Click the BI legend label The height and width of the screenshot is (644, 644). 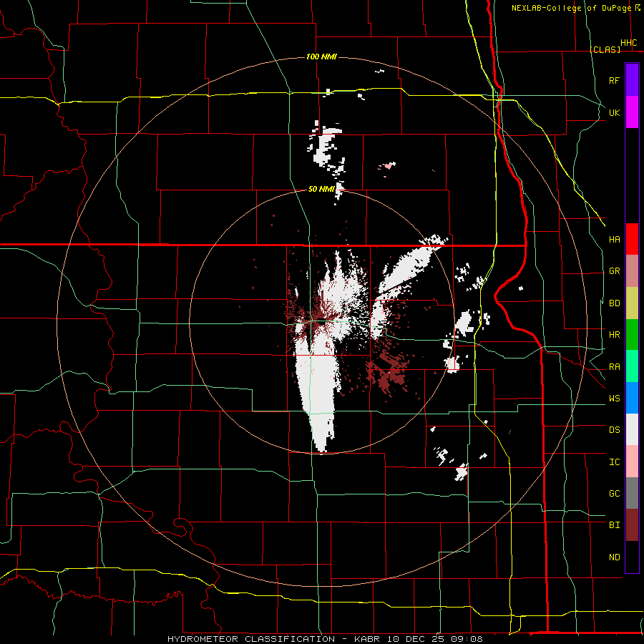pos(615,525)
